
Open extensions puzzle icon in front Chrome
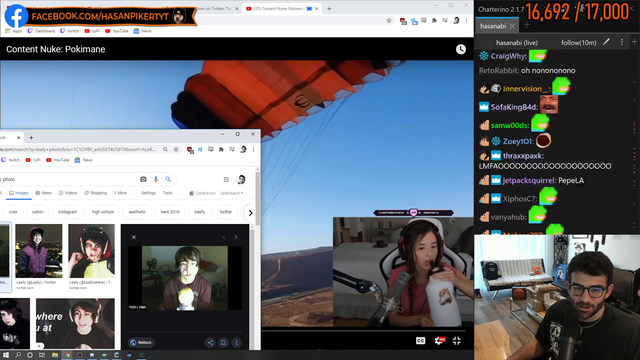(x=221, y=149)
